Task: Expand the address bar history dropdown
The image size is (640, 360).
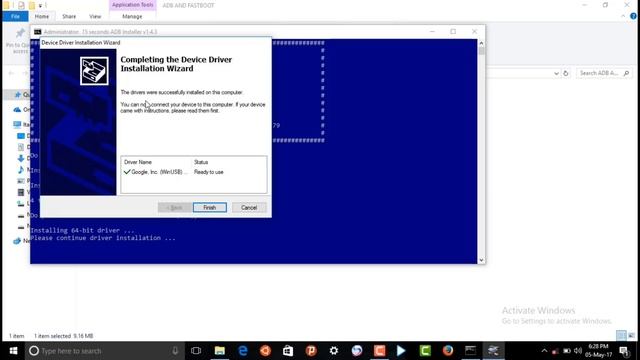Action: coord(556,73)
